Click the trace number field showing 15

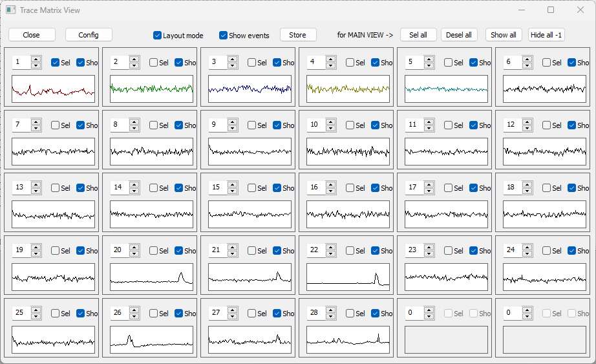[x=218, y=187]
